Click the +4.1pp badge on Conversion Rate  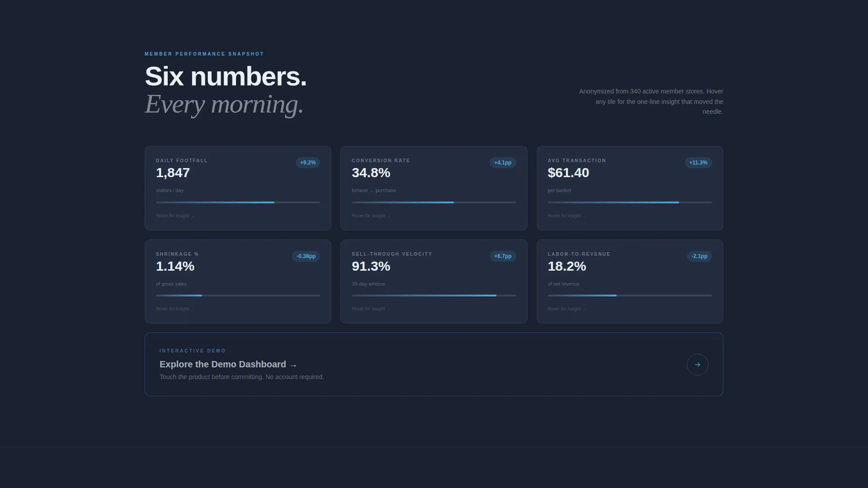pos(503,163)
